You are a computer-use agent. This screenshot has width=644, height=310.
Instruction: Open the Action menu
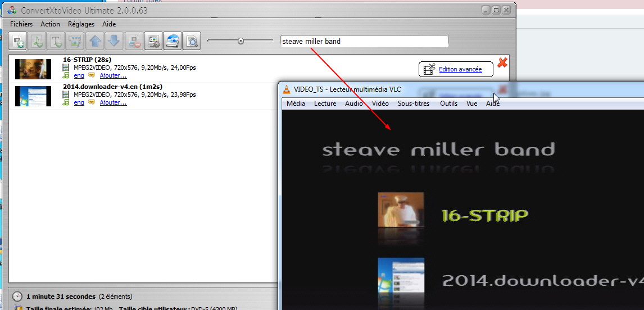point(50,24)
